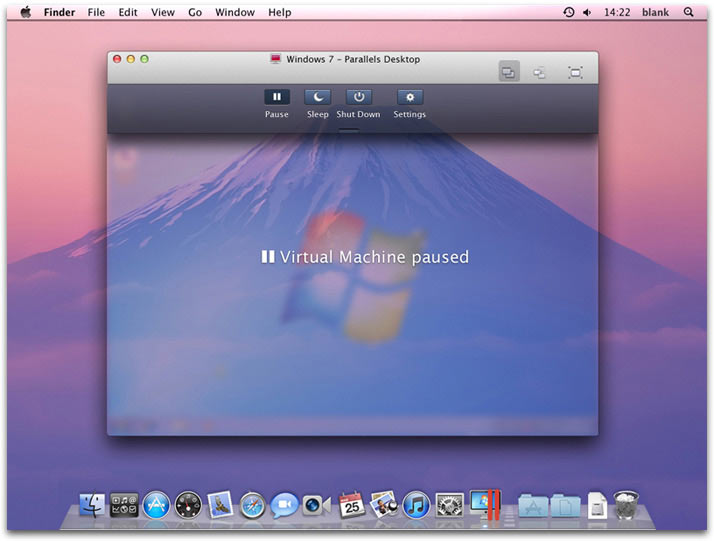Open the File menu

click(x=96, y=12)
